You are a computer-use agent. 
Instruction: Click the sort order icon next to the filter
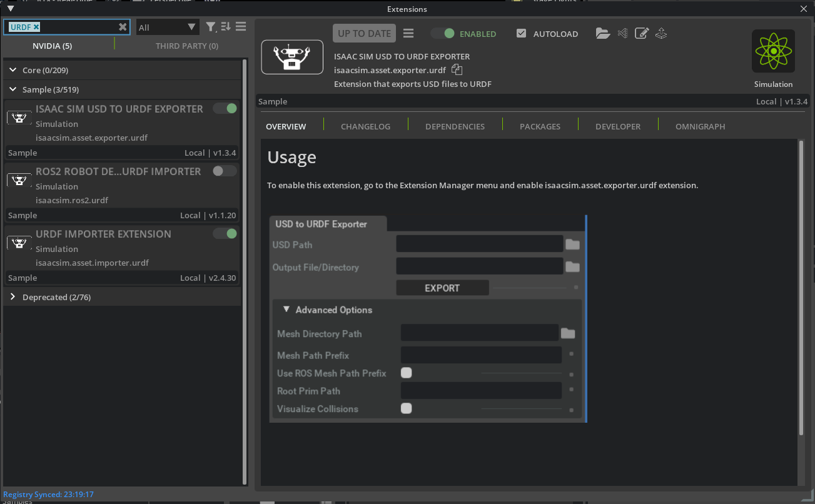(x=226, y=27)
